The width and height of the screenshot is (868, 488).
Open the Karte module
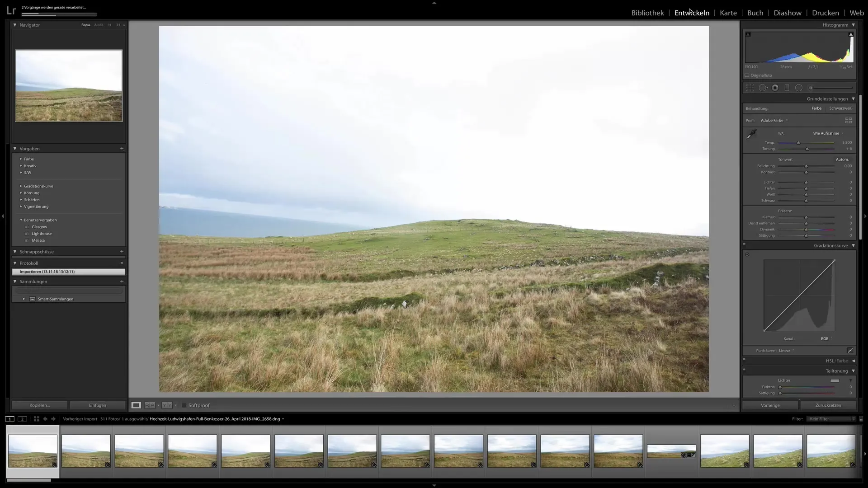pyautogui.click(x=728, y=13)
